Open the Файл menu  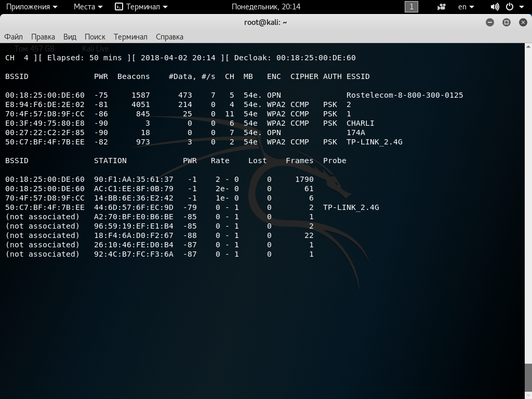point(13,37)
